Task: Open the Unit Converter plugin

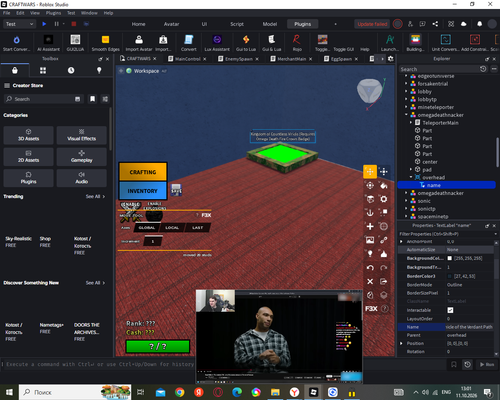Action: pos(445,43)
